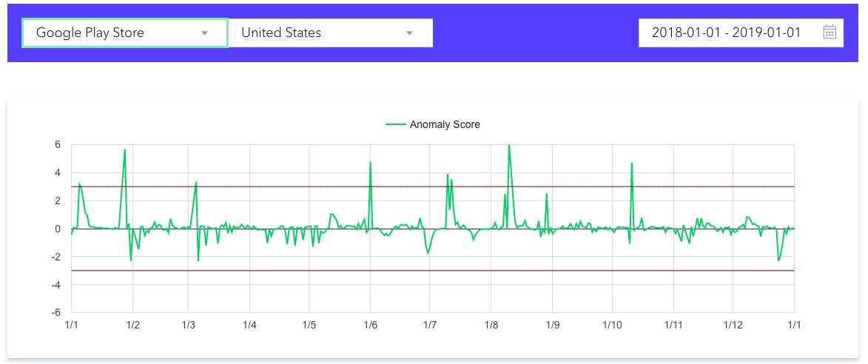Screen dimensions: 868x364
Task: Click the upper red threshold line
Action: 296,186
